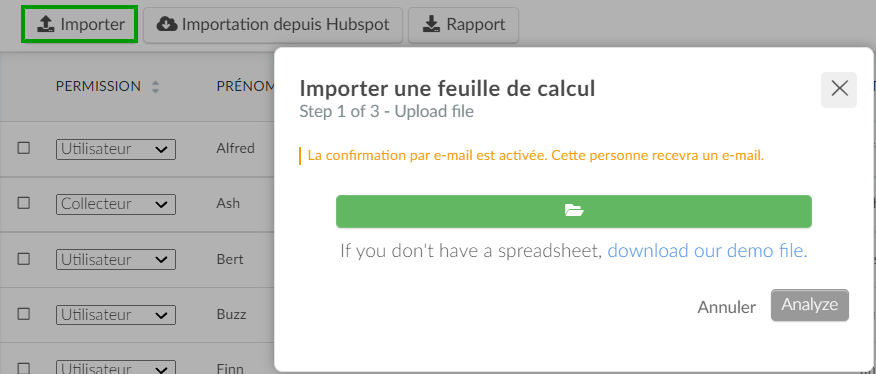
Task: Click the download icon on Rapport
Action: pos(431,24)
